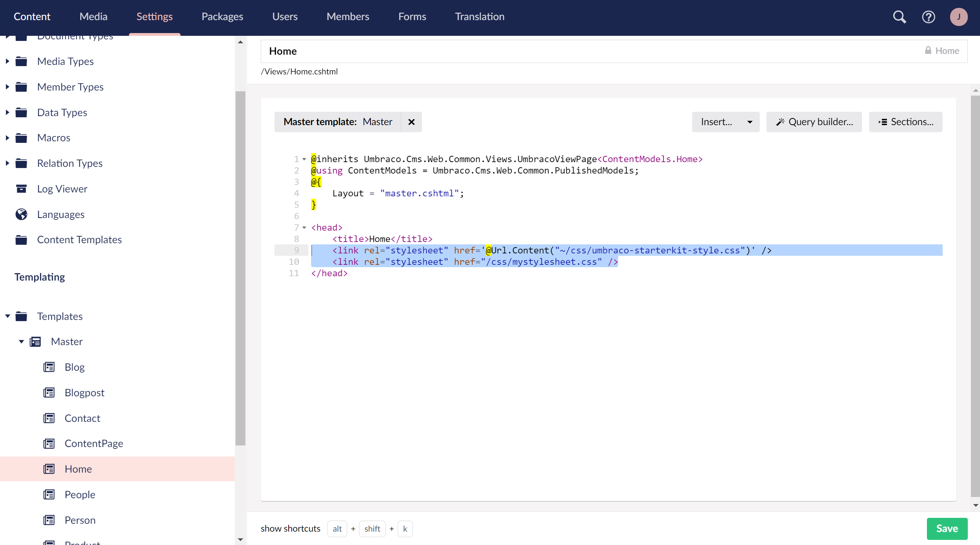Open the Packages section

pyautogui.click(x=222, y=17)
